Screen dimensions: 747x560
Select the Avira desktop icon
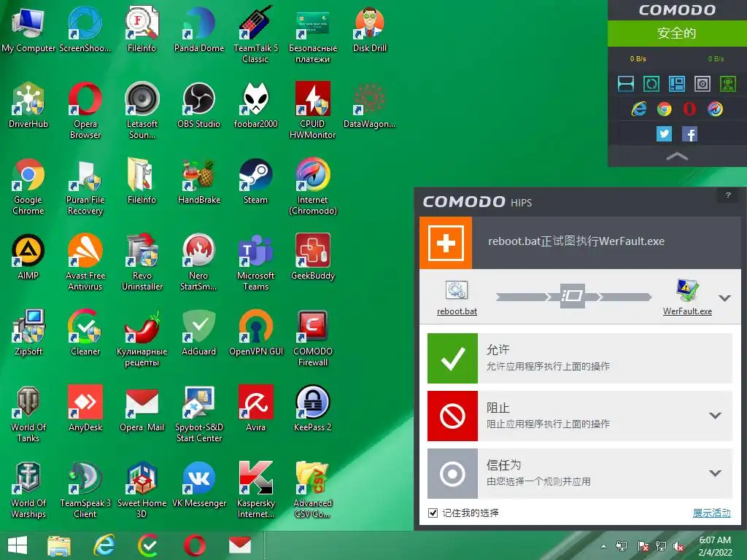tap(256, 408)
